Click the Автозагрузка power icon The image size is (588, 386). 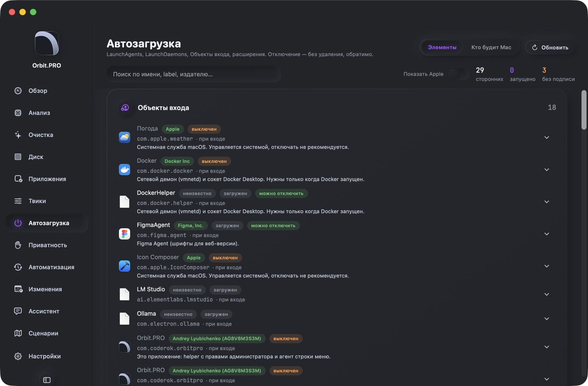tap(18, 223)
